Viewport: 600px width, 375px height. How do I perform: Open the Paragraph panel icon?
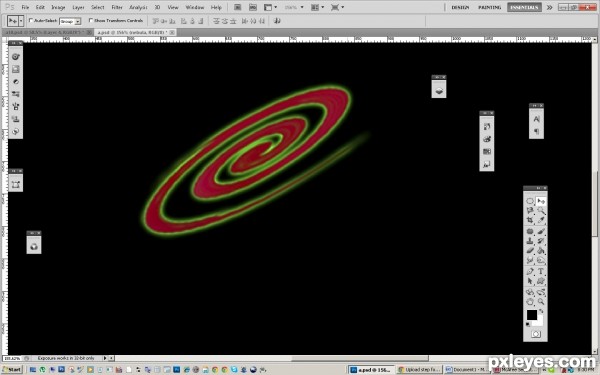click(x=536, y=132)
